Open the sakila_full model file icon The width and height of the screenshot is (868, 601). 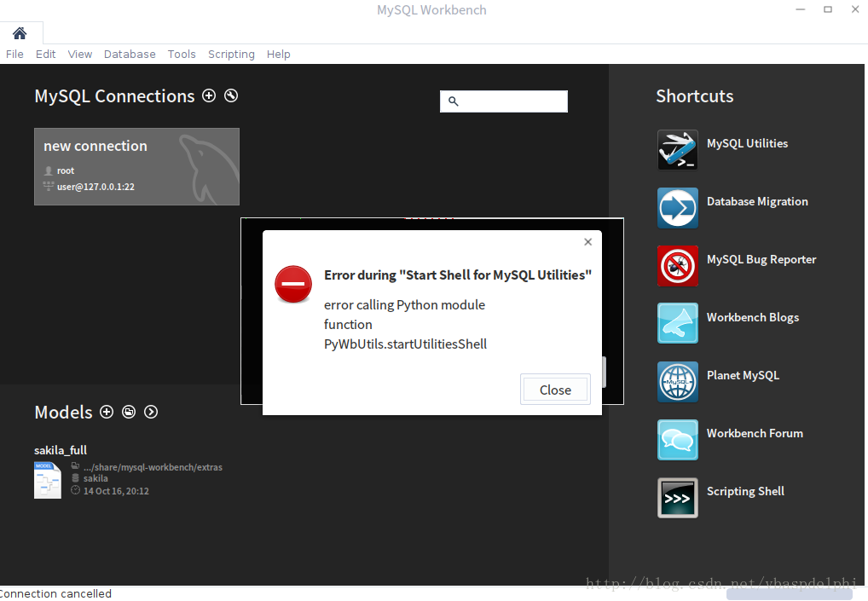tap(48, 480)
